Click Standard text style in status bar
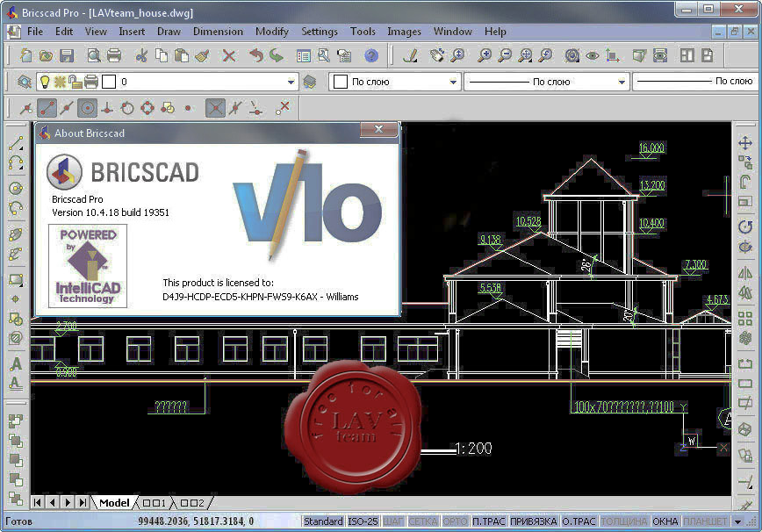 pos(323,521)
